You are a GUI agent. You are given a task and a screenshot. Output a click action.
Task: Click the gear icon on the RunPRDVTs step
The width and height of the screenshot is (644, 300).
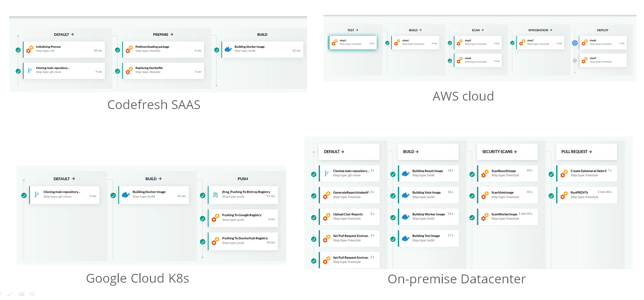pyautogui.click(x=564, y=195)
